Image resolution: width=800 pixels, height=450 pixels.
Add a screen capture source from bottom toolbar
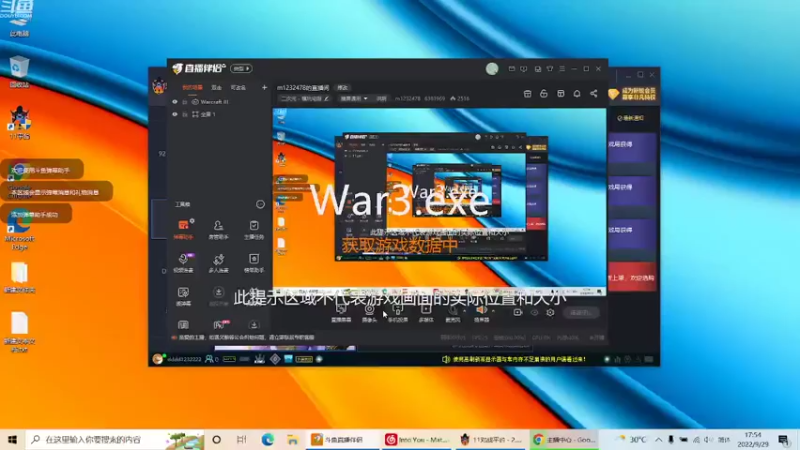341,312
